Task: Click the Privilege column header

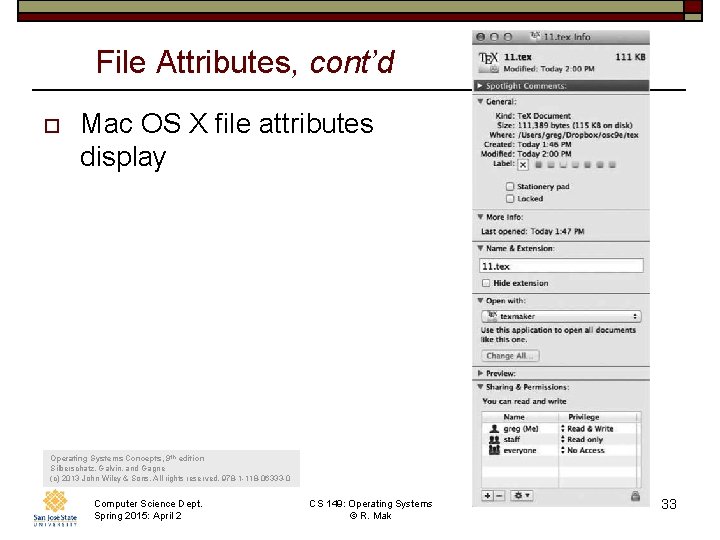Action: pos(598,417)
